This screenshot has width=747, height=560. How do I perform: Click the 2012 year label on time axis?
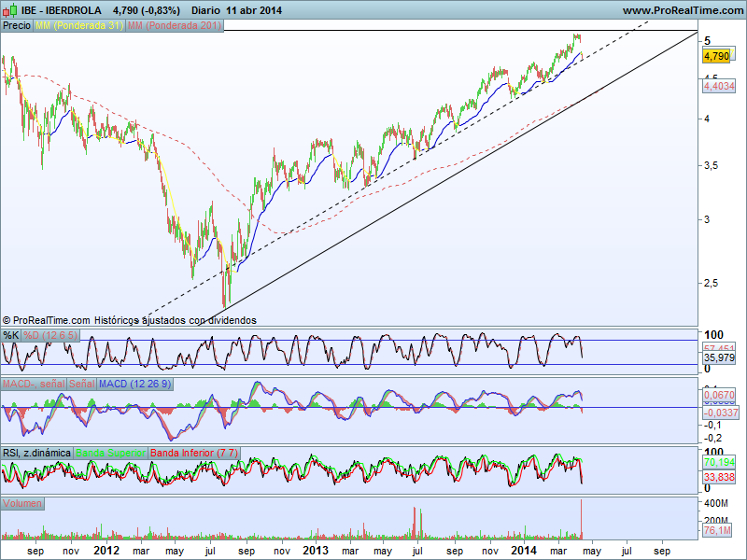[x=106, y=551]
